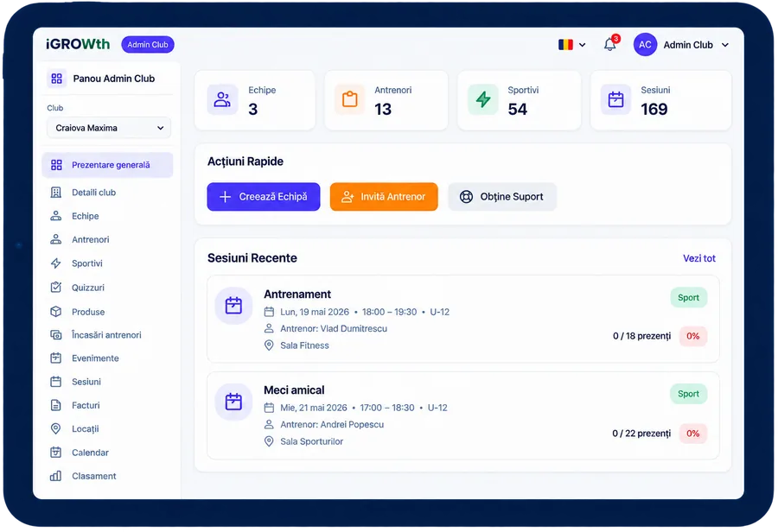Open the Craiova Maxima club selector

[x=109, y=128]
